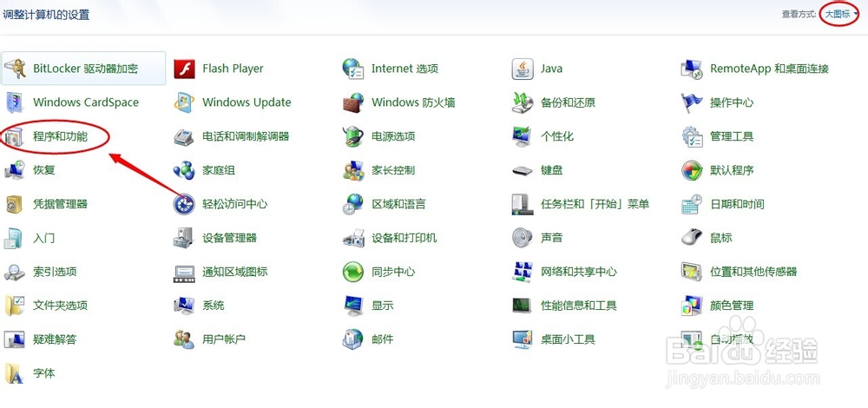Click the 家长控制 icon
The image size is (868, 408).
pyautogui.click(x=353, y=170)
